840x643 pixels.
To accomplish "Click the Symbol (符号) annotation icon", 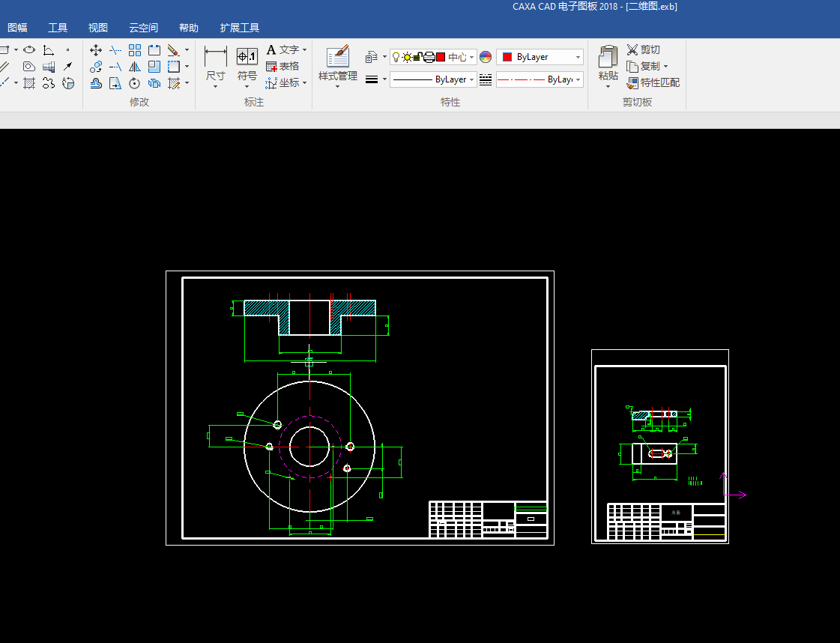I will click(247, 56).
